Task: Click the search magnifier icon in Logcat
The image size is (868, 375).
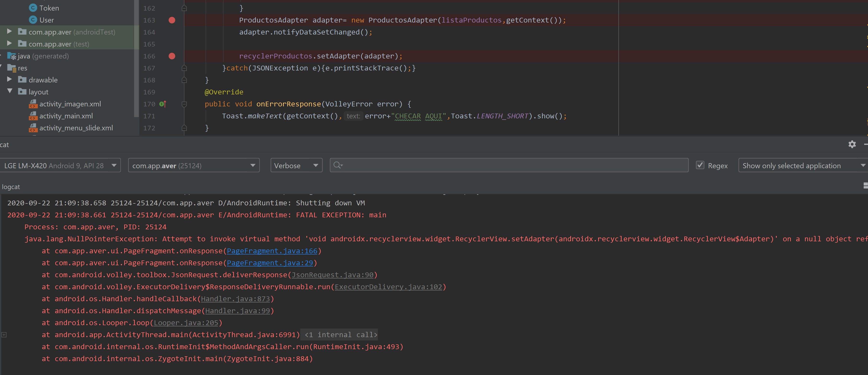Action: click(x=338, y=165)
